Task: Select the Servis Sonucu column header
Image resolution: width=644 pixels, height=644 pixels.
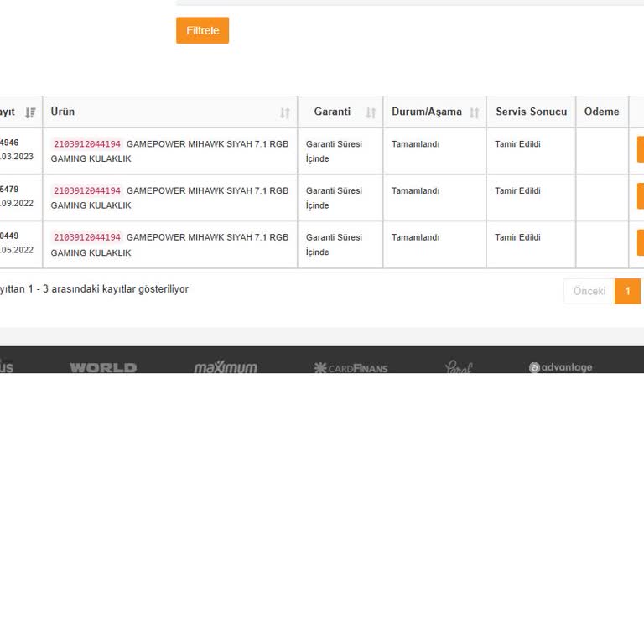Action: tap(531, 112)
